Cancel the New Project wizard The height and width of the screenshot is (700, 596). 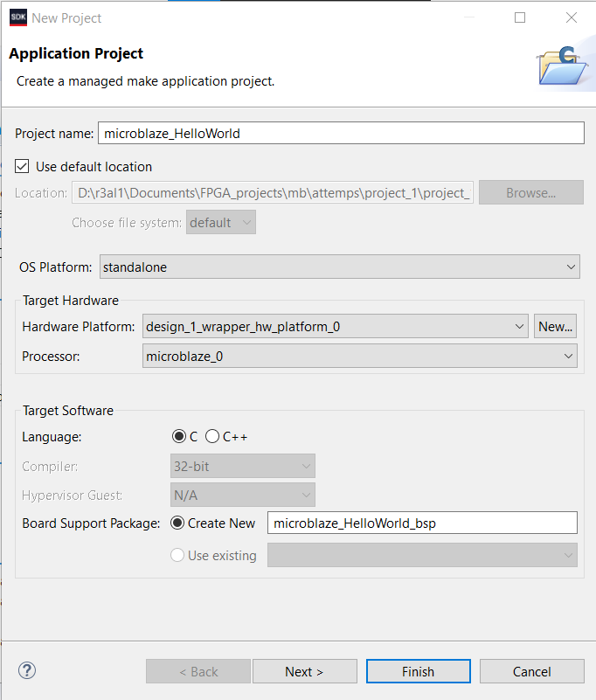531,671
